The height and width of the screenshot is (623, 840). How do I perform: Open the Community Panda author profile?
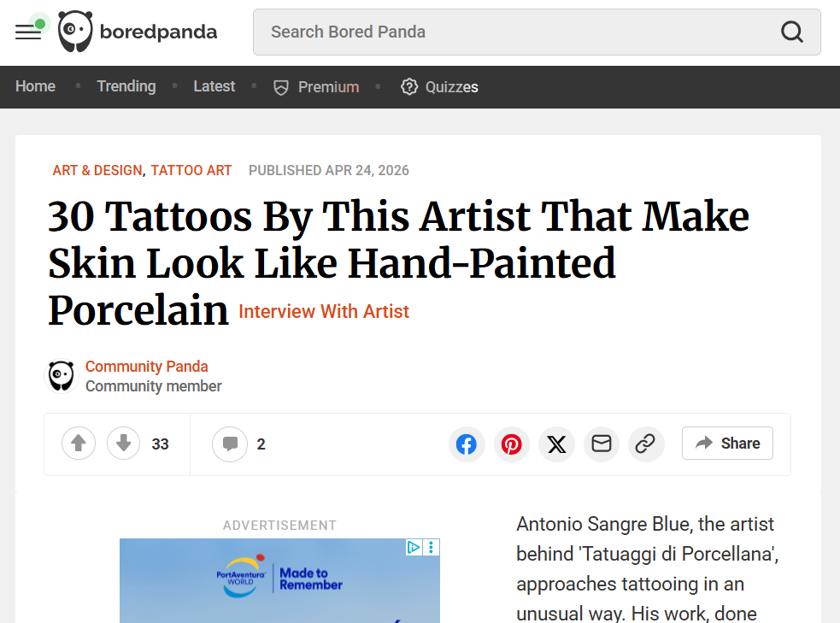click(147, 367)
